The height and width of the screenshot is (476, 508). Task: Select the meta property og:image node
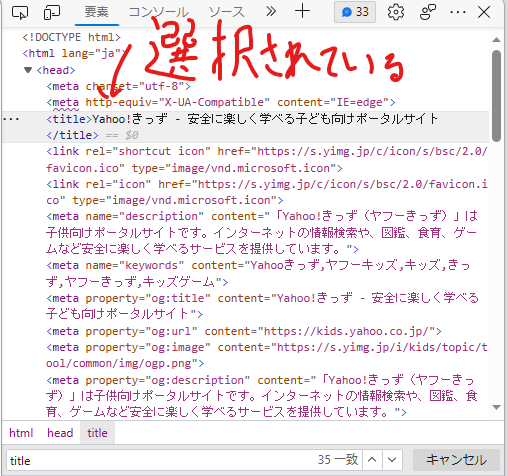tap(267, 355)
